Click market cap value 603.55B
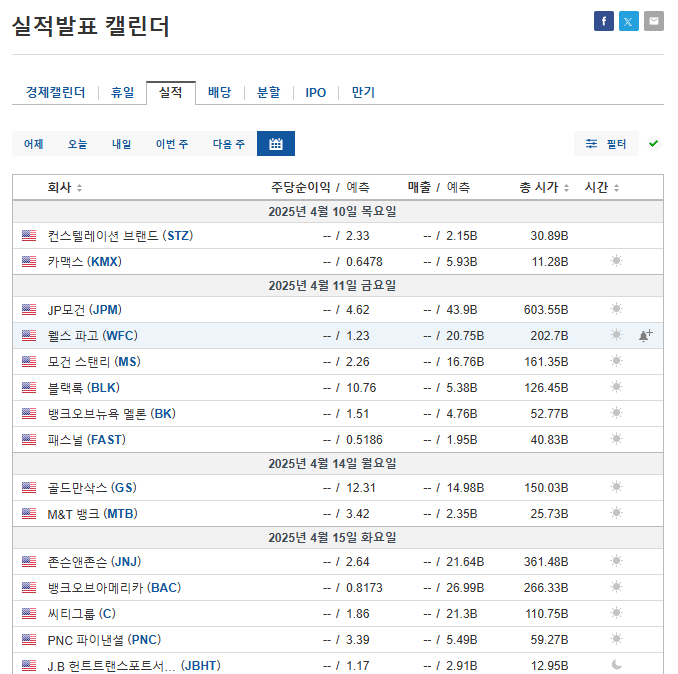678x674 pixels. tap(546, 310)
